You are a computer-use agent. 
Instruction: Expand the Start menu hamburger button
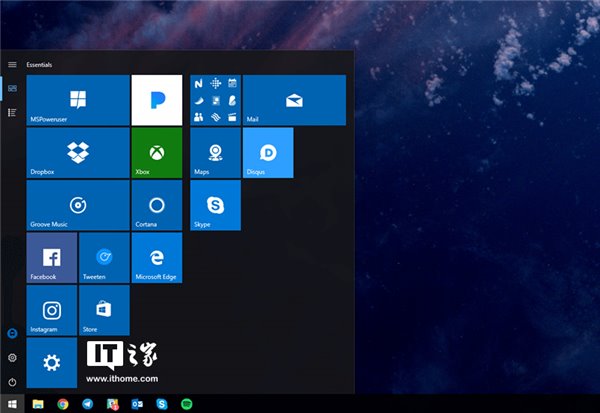click(x=12, y=64)
